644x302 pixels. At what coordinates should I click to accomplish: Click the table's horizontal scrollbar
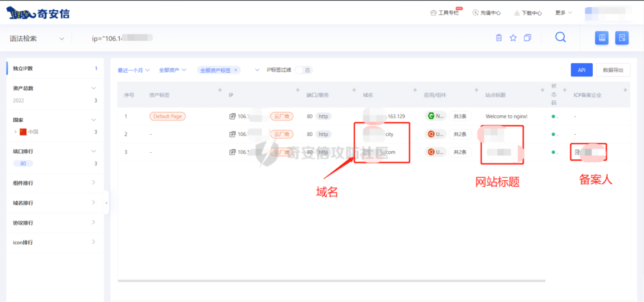(x=332, y=281)
